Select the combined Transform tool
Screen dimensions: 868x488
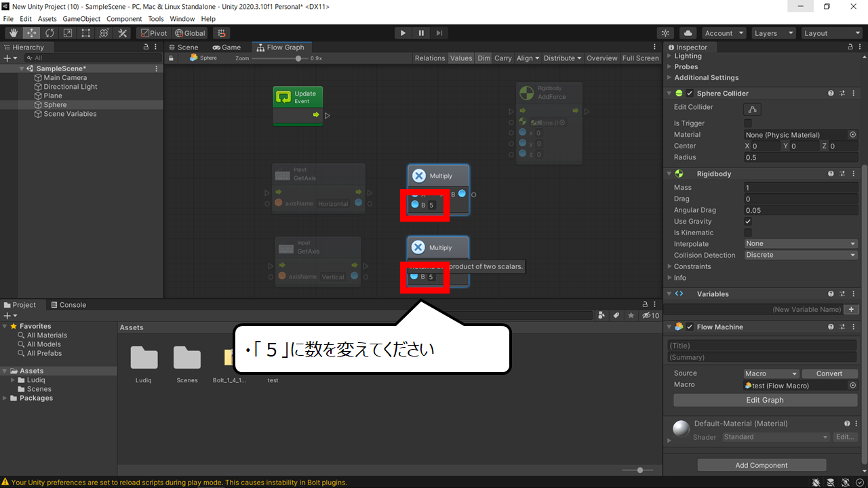[104, 33]
